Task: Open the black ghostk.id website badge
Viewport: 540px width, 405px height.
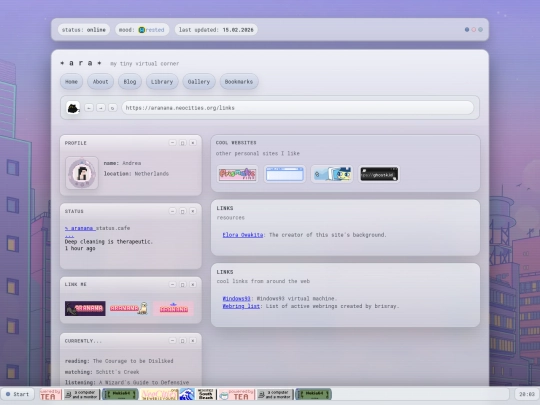Action: [379, 174]
